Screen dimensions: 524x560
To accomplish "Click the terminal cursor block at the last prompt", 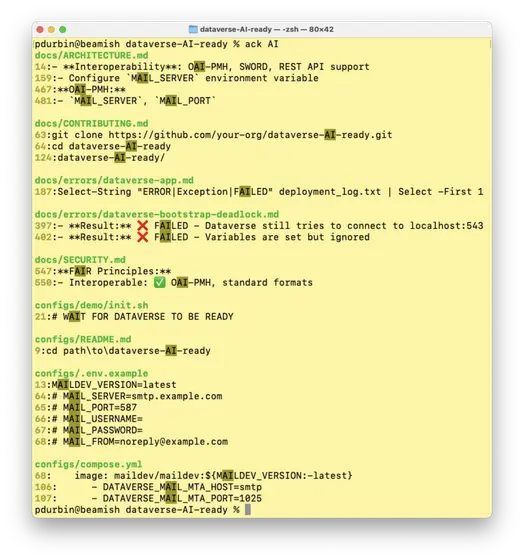I will click(248, 510).
